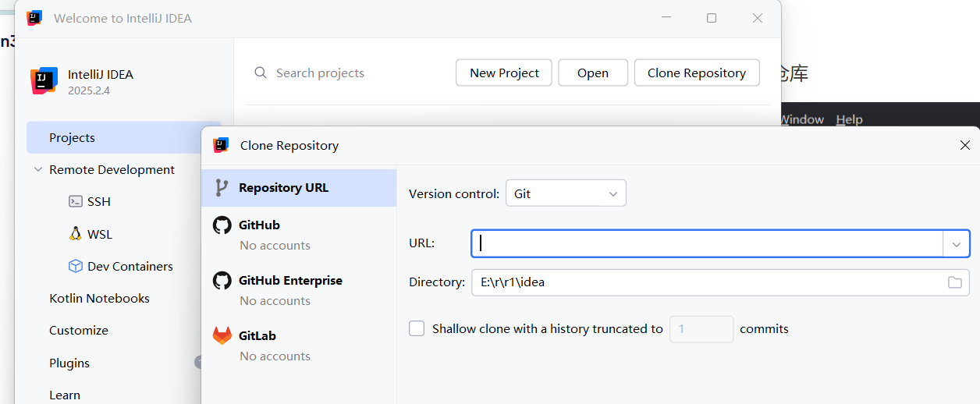Viewport: 980px width, 404px height.
Task: Open the Projects section
Action: coord(114,137)
